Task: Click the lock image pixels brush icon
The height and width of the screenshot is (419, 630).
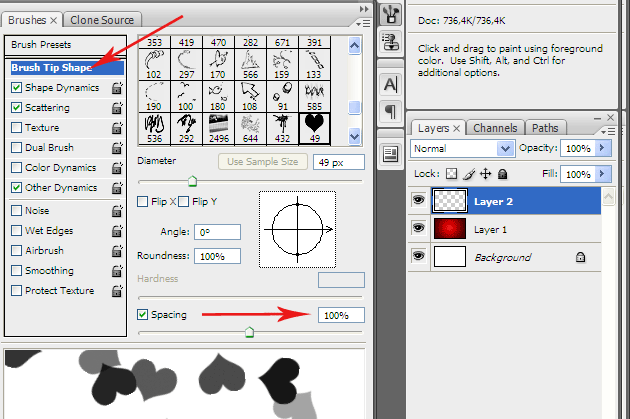Action: [x=470, y=174]
